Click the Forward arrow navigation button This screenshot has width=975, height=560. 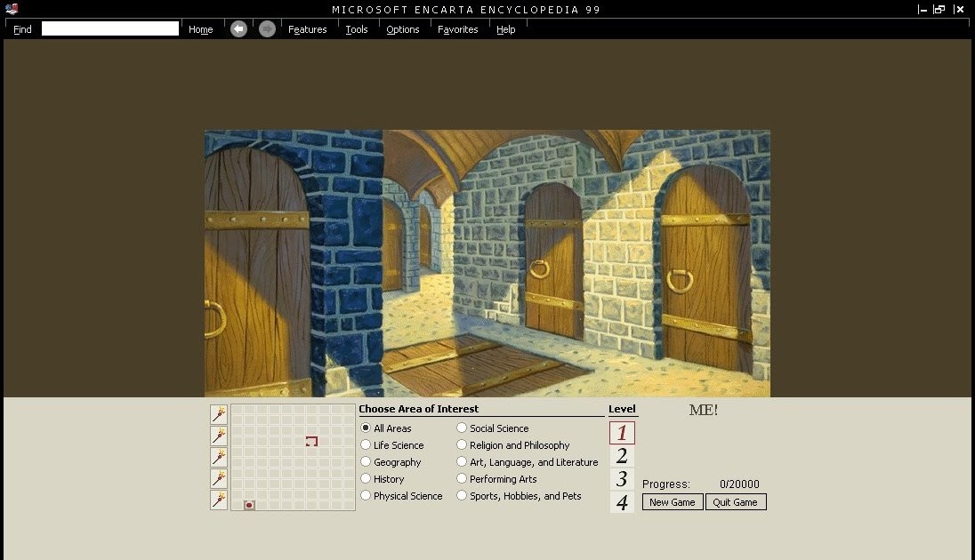tap(268, 29)
